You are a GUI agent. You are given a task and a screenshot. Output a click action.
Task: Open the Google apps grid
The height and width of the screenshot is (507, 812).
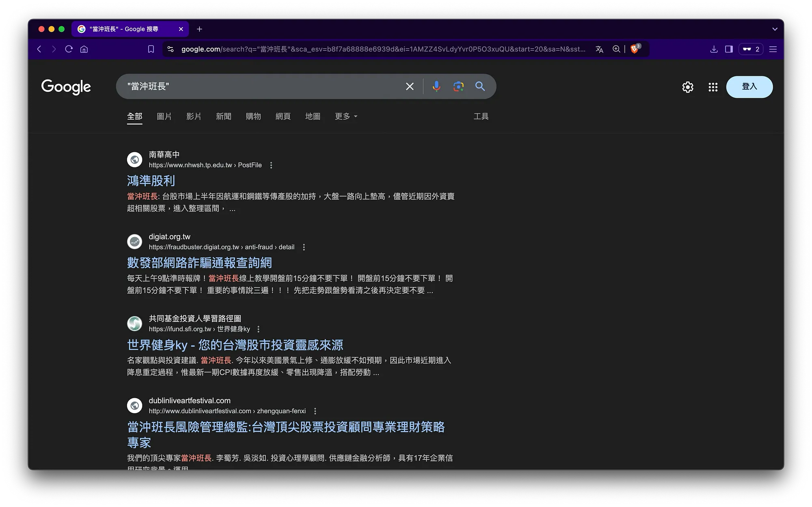(x=713, y=87)
